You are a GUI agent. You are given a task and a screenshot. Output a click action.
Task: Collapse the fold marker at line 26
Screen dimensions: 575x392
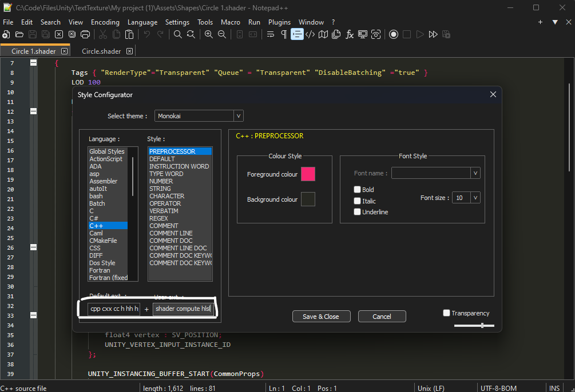[33, 247]
